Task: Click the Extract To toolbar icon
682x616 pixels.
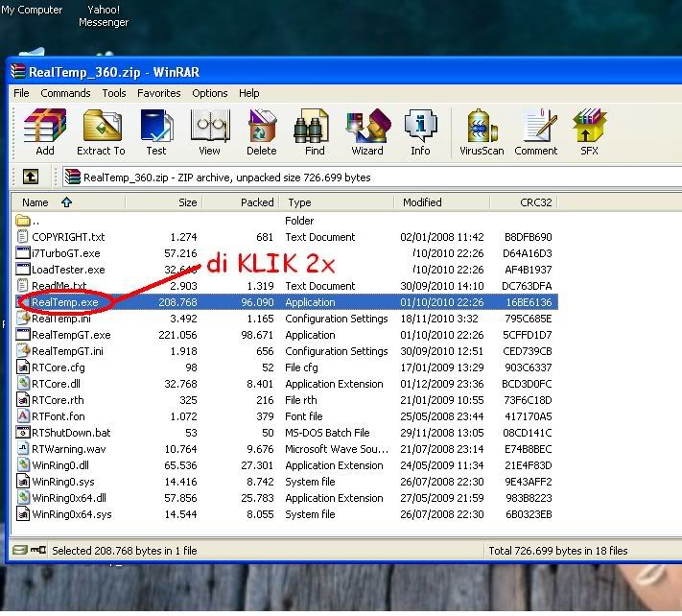Action: (x=102, y=126)
